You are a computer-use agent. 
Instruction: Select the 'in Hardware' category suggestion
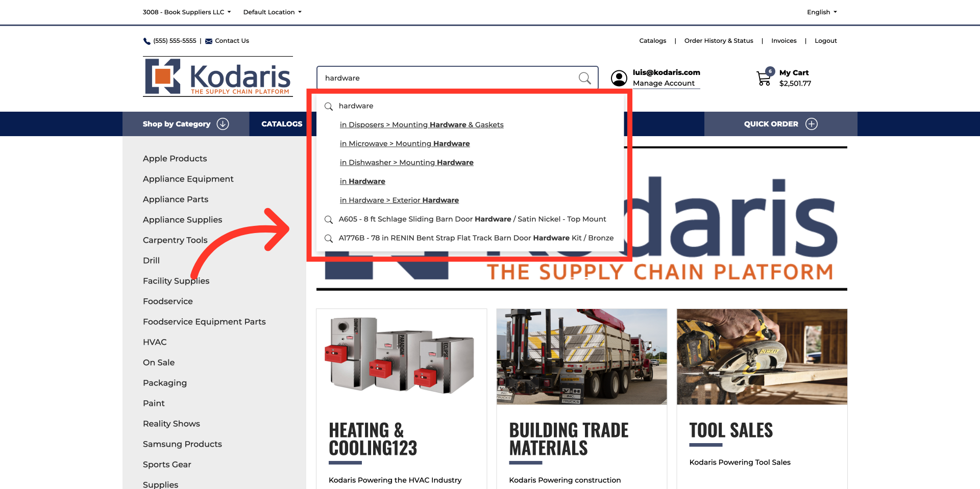click(x=362, y=182)
